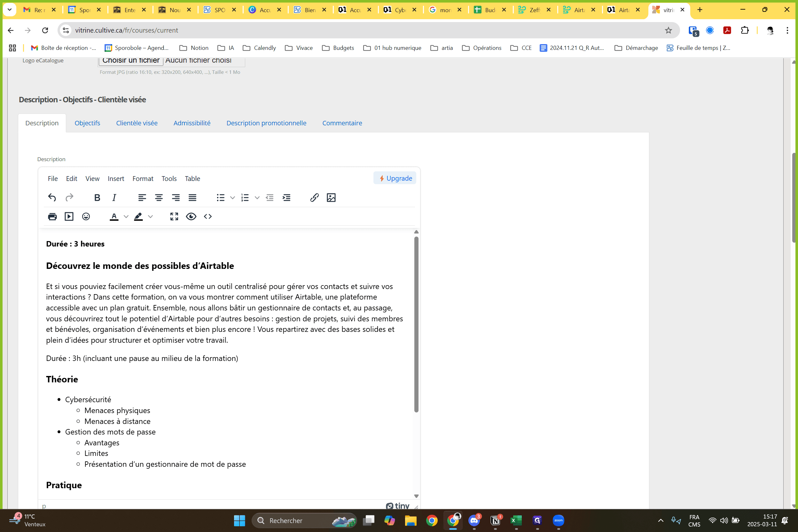Click the editor scroll down arrow
This screenshot has height=532, width=798.
point(416,496)
